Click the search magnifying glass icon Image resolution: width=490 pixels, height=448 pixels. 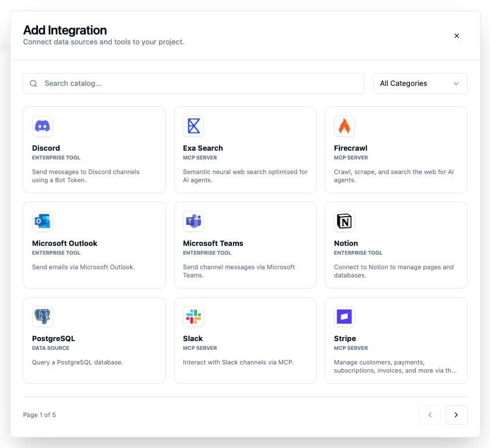click(33, 84)
